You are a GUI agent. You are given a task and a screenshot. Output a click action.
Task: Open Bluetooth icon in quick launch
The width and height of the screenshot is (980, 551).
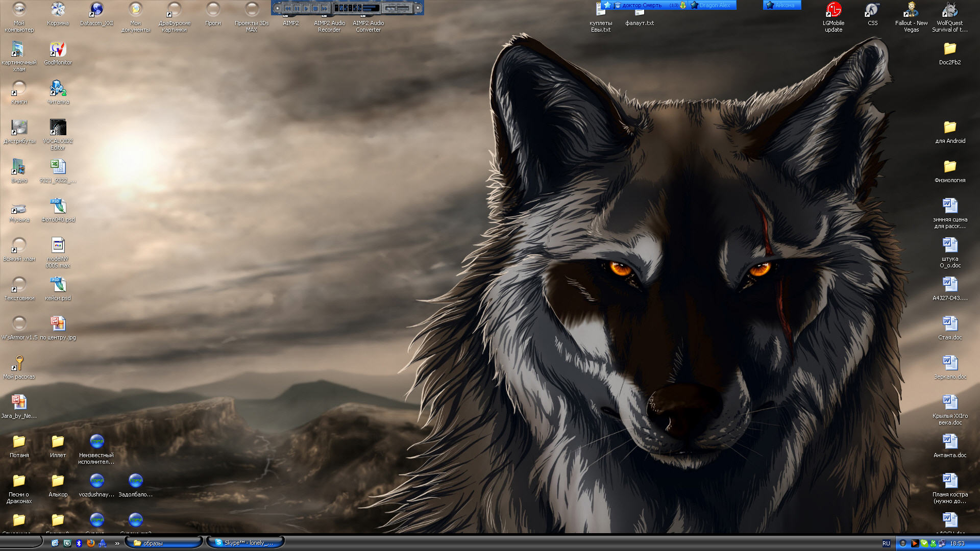[79, 543]
